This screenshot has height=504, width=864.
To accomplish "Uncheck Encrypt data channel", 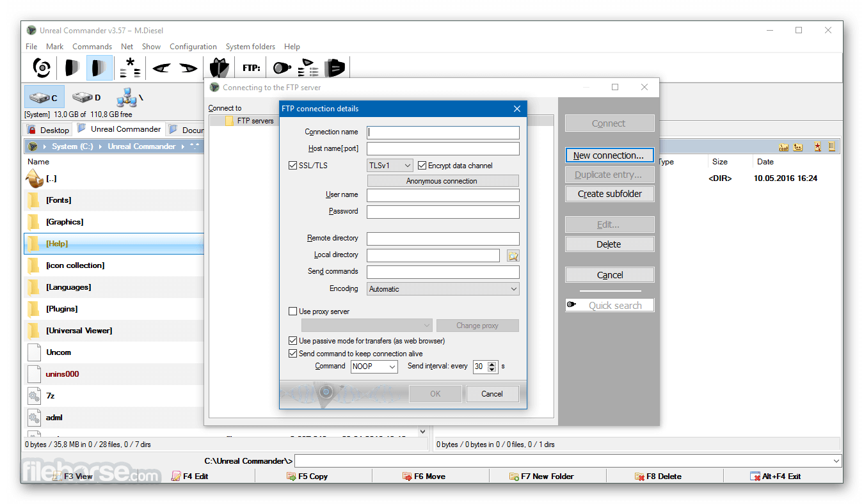I will click(x=422, y=166).
